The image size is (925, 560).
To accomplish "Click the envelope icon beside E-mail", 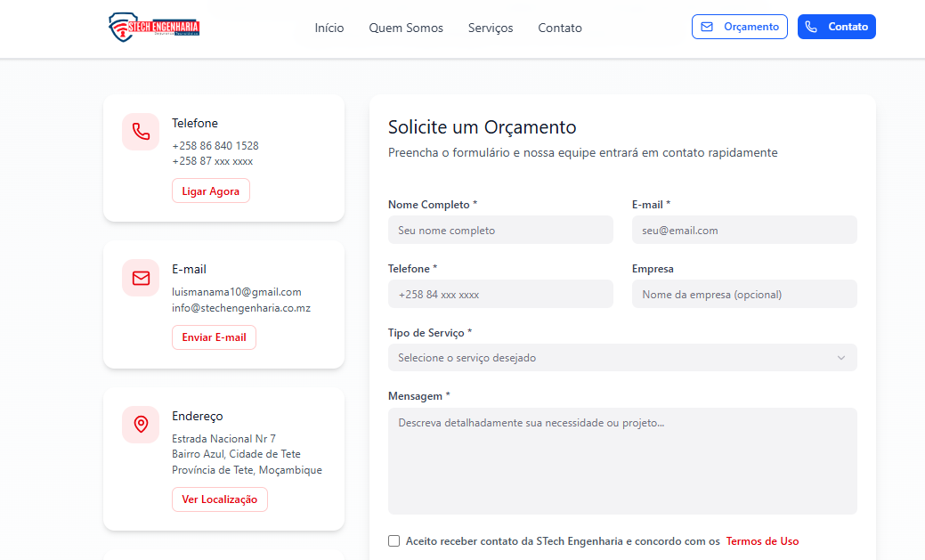I will (x=141, y=278).
